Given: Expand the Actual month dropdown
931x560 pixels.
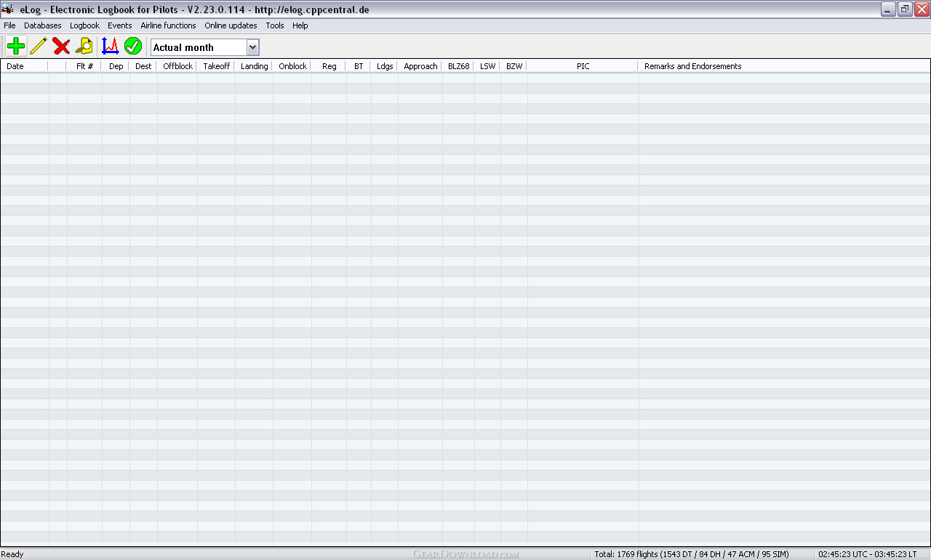Looking at the screenshot, I should click(x=252, y=47).
